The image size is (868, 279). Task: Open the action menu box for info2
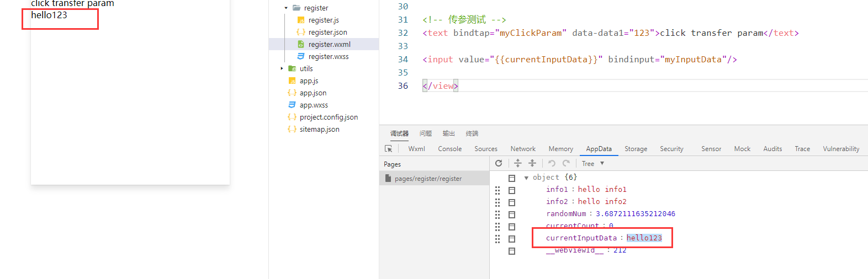tap(512, 202)
